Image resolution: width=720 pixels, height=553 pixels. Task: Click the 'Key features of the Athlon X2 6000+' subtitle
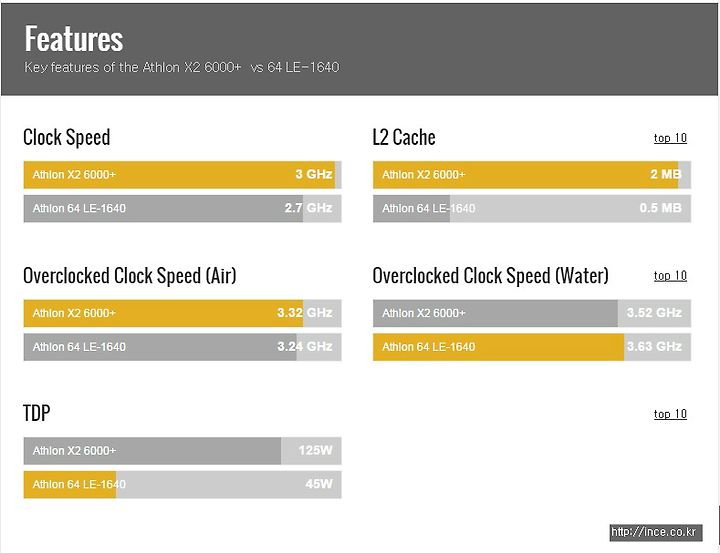pyautogui.click(x=182, y=67)
